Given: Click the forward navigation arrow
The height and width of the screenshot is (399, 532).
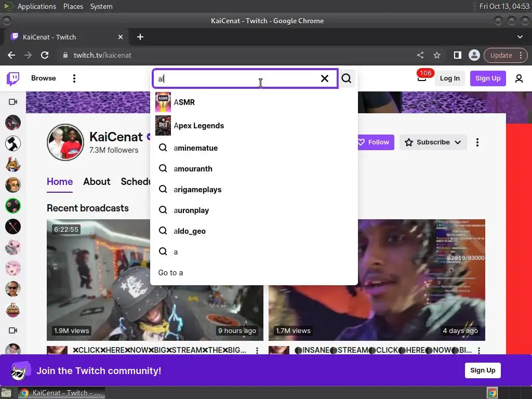Looking at the screenshot, I should click(x=28, y=55).
